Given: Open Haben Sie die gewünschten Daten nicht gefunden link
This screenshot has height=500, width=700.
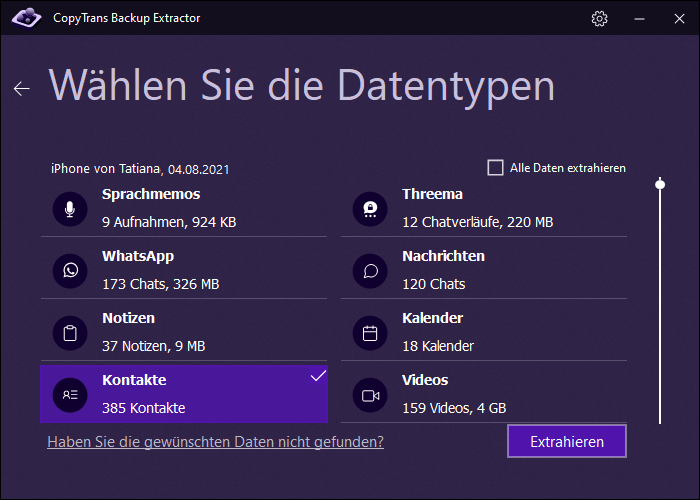Looking at the screenshot, I should point(216,442).
